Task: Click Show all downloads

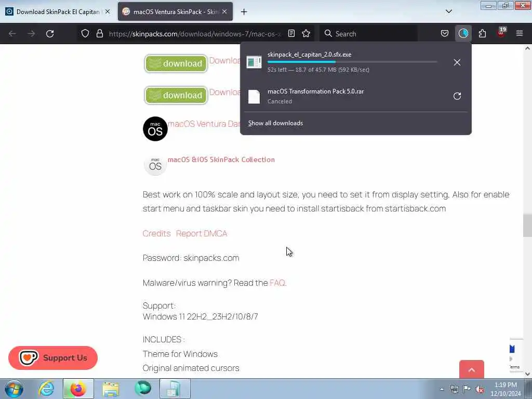Action: click(x=275, y=123)
